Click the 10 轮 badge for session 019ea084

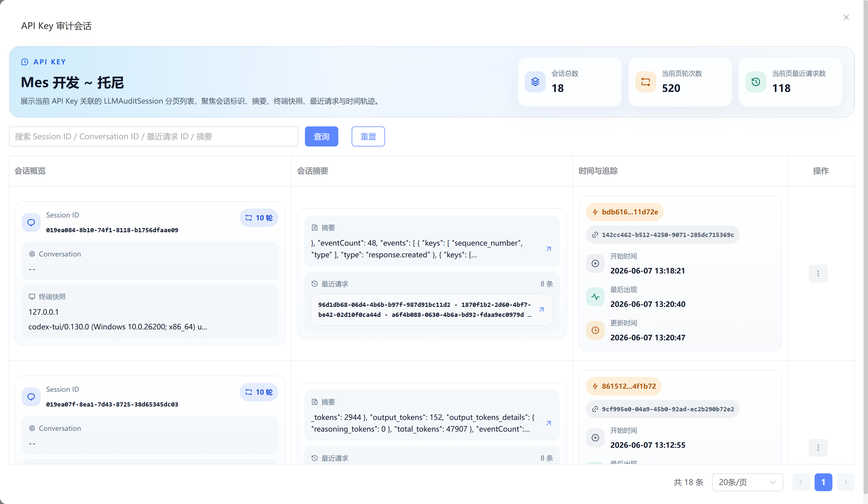point(259,218)
